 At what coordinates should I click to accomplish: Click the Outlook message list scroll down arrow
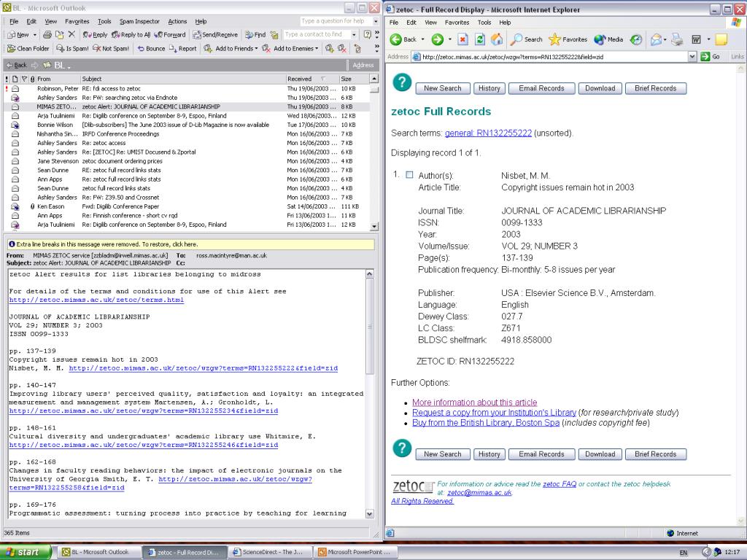(x=374, y=227)
